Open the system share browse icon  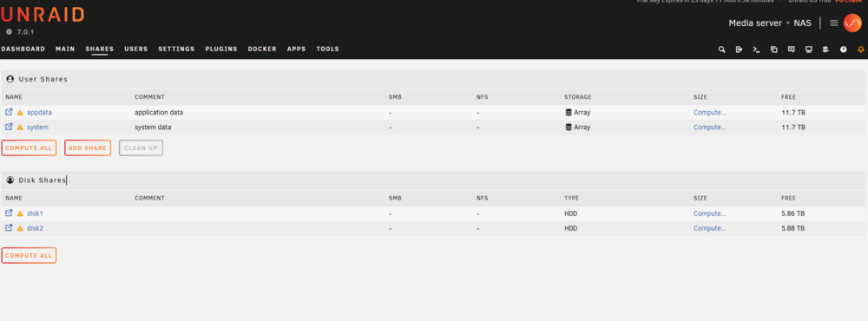point(9,127)
